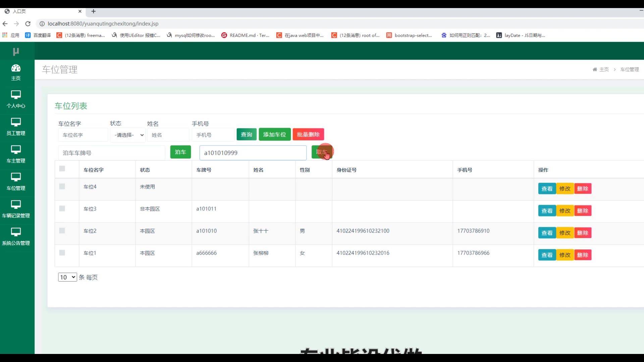Open the 10 条每页 page size dropdown
The width and height of the screenshot is (644, 362).
(67, 277)
